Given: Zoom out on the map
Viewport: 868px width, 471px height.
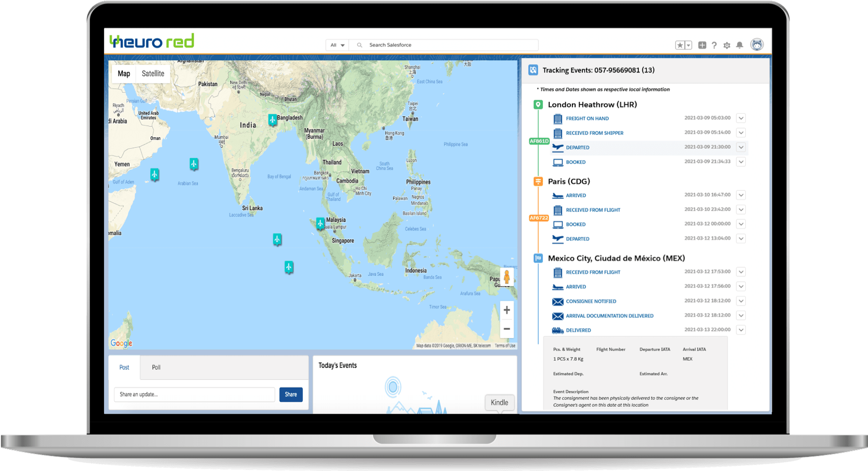Looking at the screenshot, I should [507, 329].
